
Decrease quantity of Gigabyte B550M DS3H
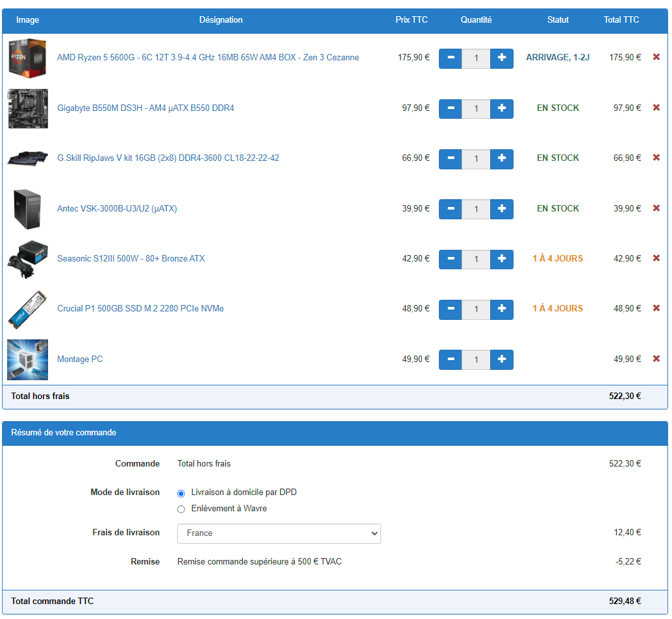[451, 108]
